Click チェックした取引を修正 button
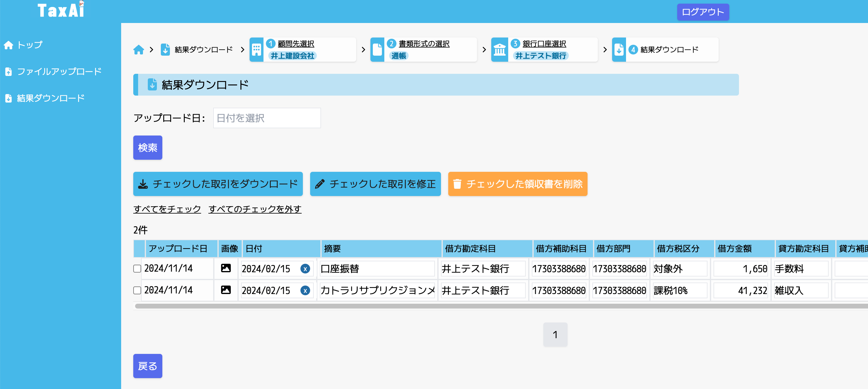This screenshot has height=389, width=868. [x=375, y=184]
